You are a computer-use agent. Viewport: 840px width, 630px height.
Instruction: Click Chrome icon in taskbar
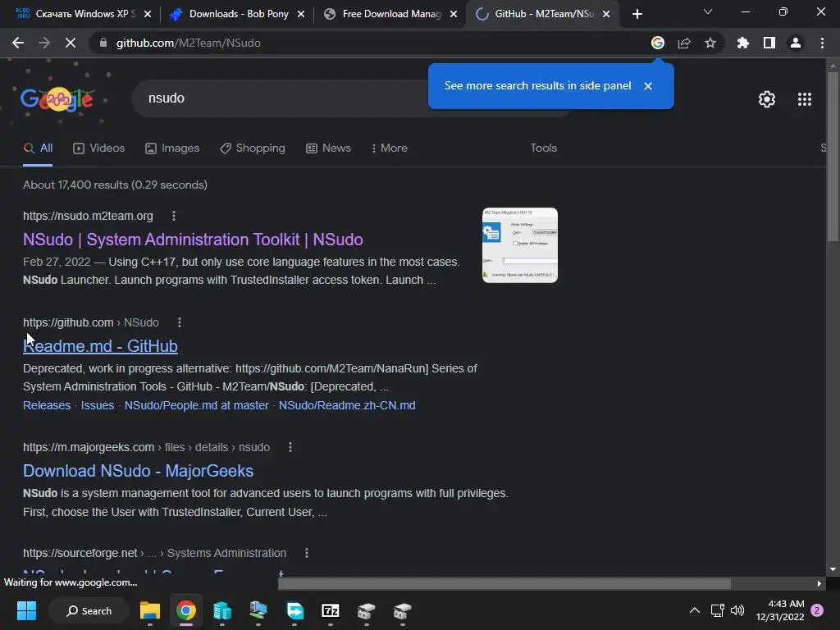pyautogui.click(x=186, y=610)
